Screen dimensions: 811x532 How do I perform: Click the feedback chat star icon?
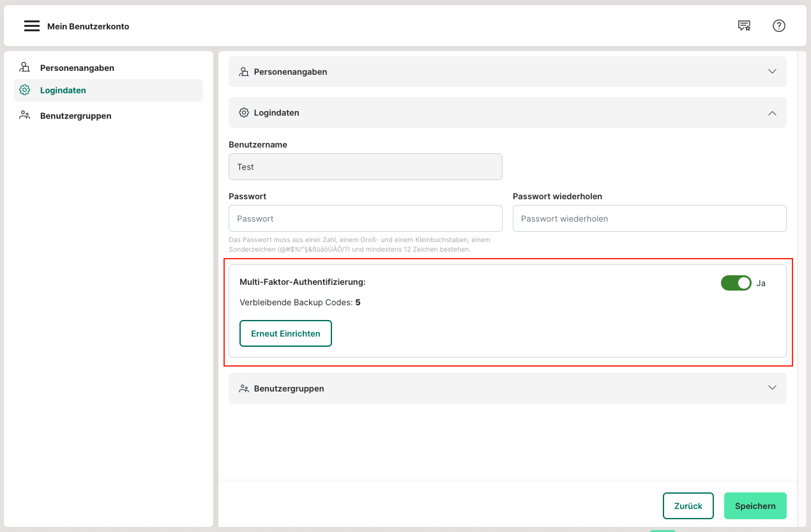(744, 26)
